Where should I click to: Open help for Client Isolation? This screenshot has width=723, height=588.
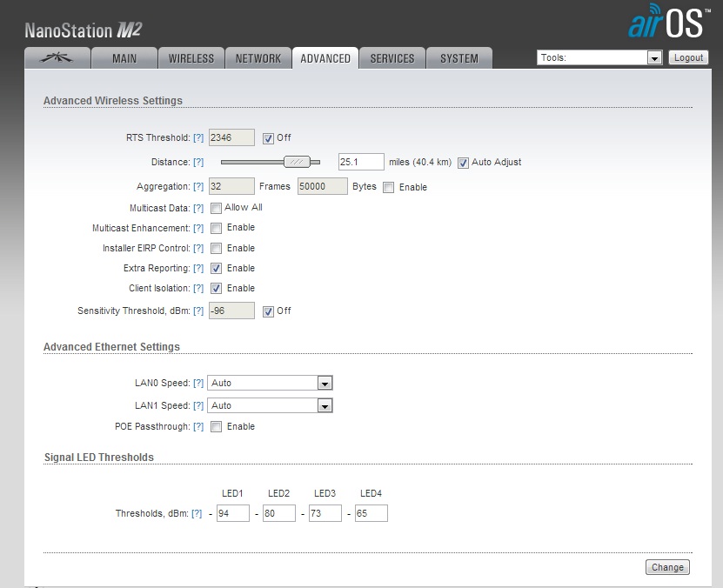(198, 289)
